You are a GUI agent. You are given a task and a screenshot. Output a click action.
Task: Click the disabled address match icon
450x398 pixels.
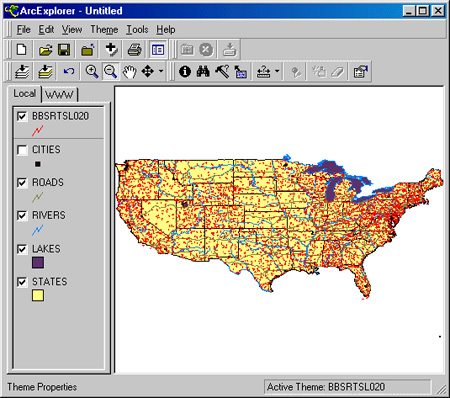[296, 71]
